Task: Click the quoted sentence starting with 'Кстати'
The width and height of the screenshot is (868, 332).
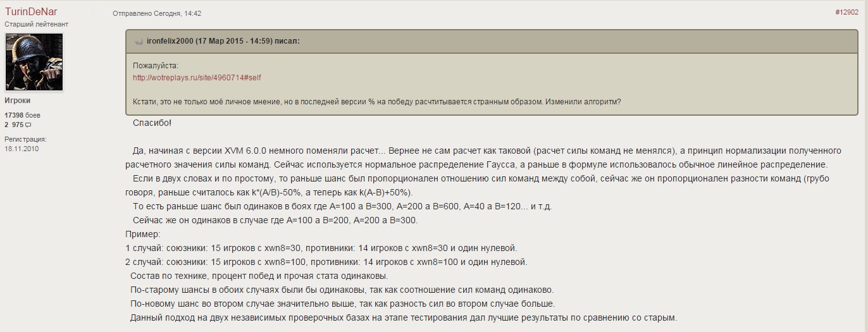Action: [x=377, y=102]
